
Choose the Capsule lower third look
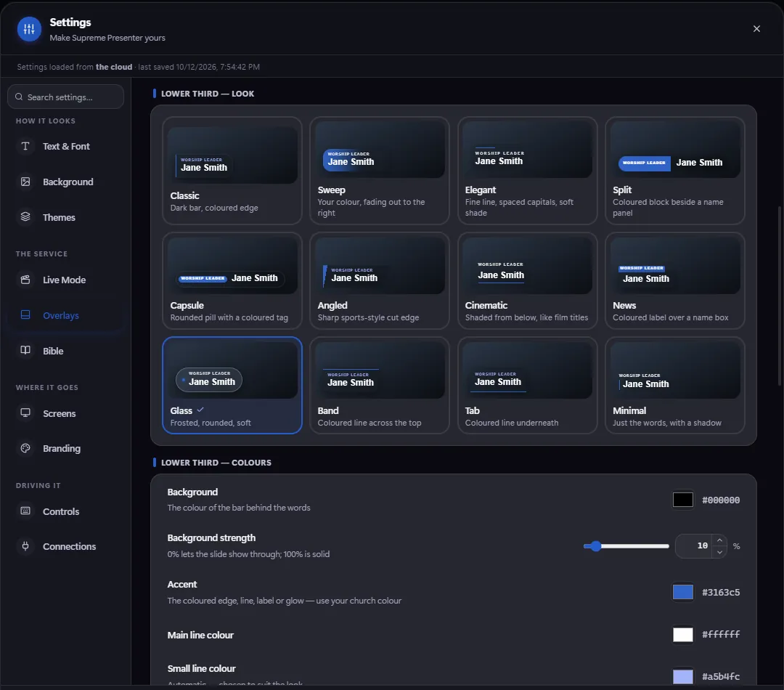click(232, 280)
